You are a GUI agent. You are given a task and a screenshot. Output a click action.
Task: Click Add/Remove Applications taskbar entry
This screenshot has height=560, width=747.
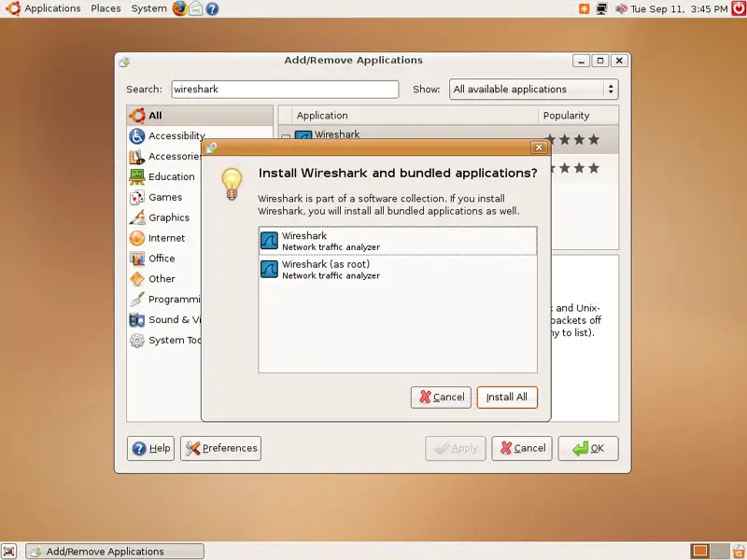point(114,552)
